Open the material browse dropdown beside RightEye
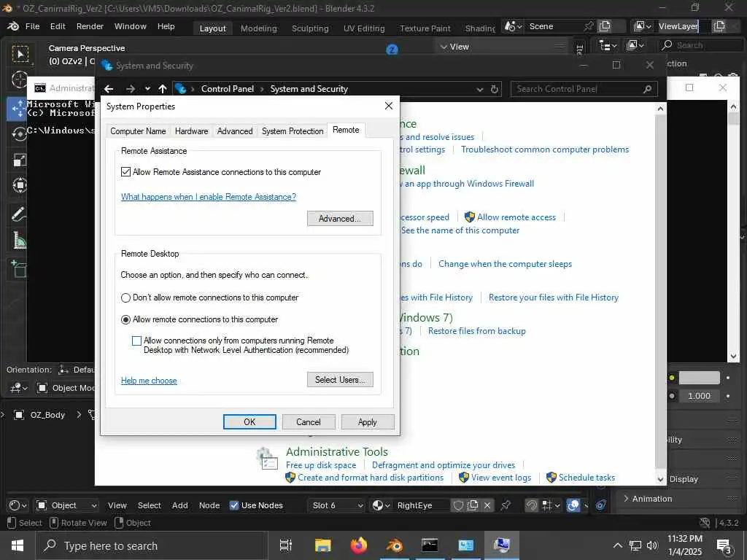This screenshot has width=747, height=560. (x=381, y=505)
